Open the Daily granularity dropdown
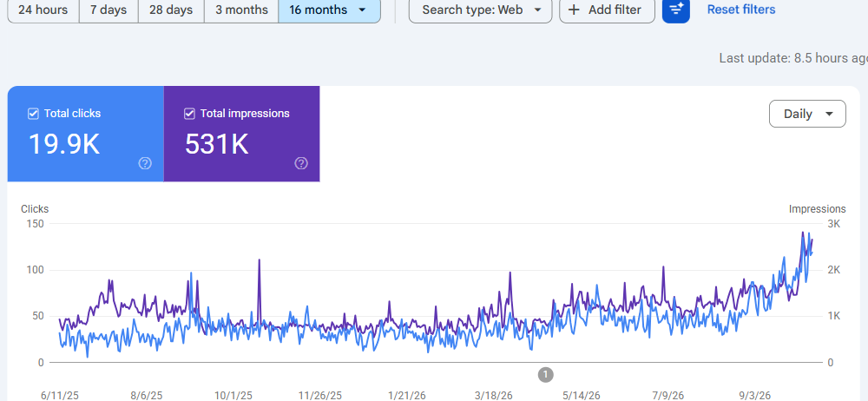Image resolution: width=868 pixels, height=401 pixels. click(807, 114)
